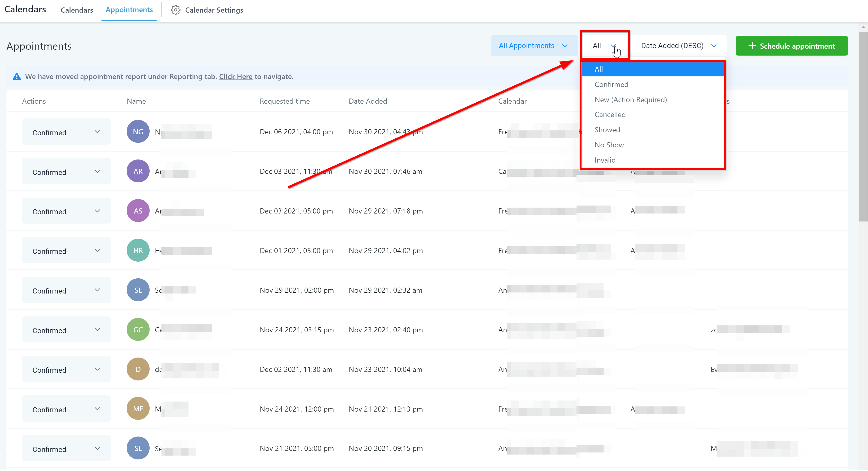Image resolution: width=868 pixels, height=471 pixels.
Task: Follow the Click Here reporting link
Action: tap(236, 76)
